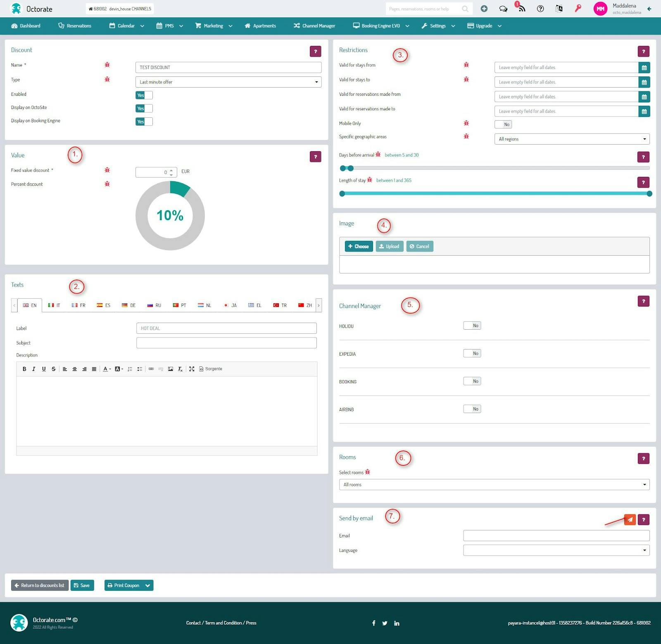Open the Channel Manager menu item
Image resolution: width=661 pixels, height=644 pixels.
click(314, 26)
